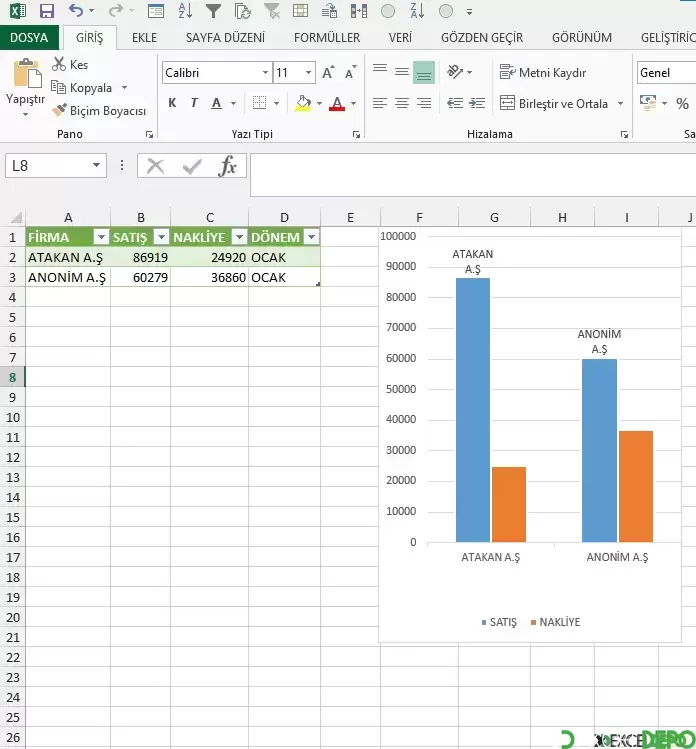This screenshot has width=696, height=749.
Task: Switch to the FORMÜLLER tab
Action: 327,37
